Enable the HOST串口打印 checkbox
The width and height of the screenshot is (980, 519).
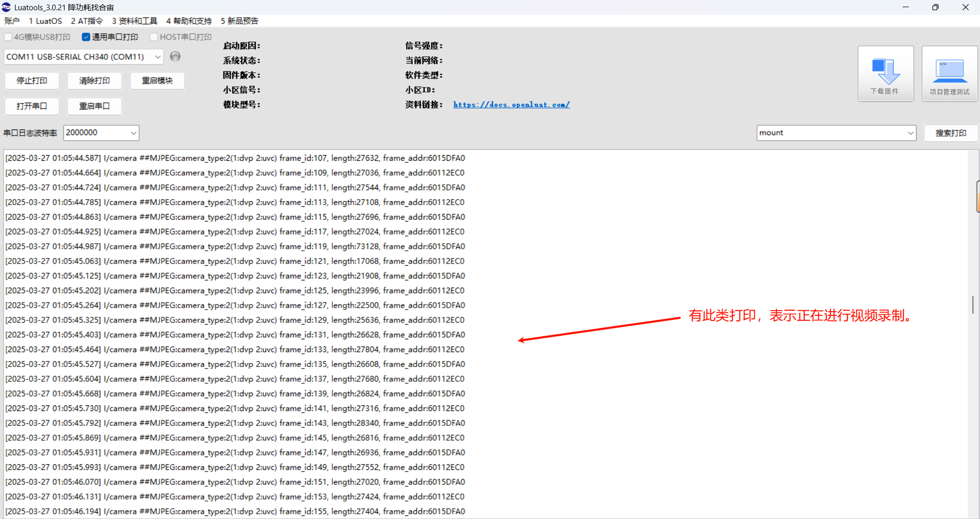(x=154, y=37)
